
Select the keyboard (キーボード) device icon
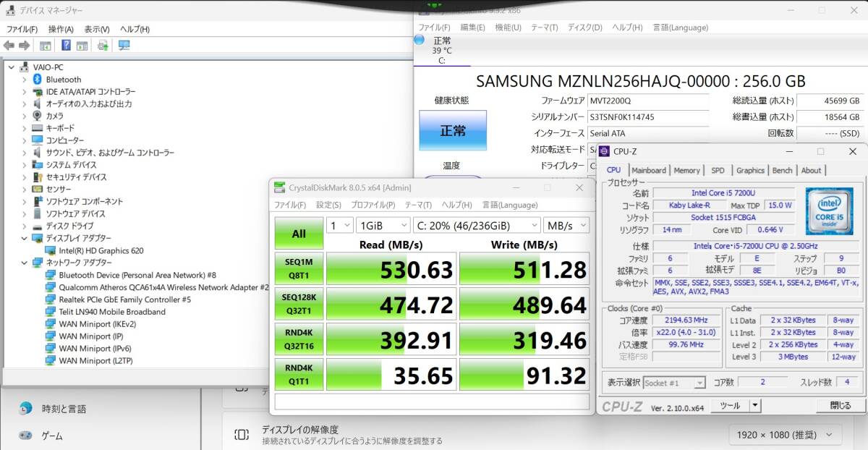[x=38, y=128]
